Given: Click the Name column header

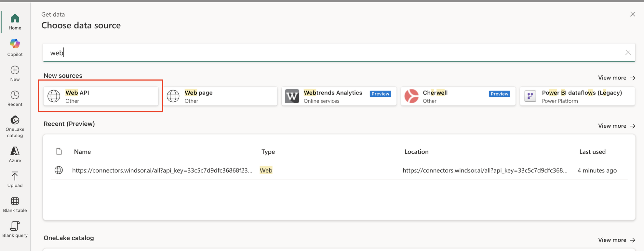Looking at the screenshot, I should (82, 152).
